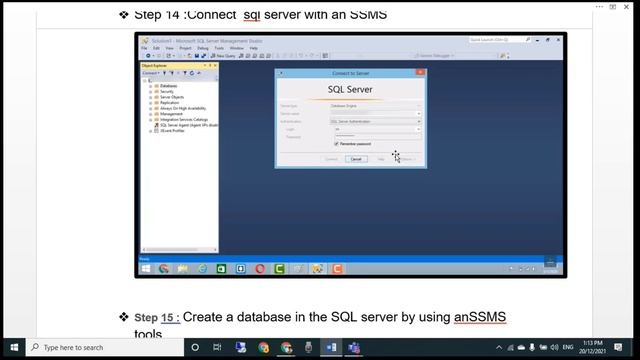Image resolution: width=640 pixels, height=360 pixels.
Task: Open the Windows Start menu
Action: [14, 347]
